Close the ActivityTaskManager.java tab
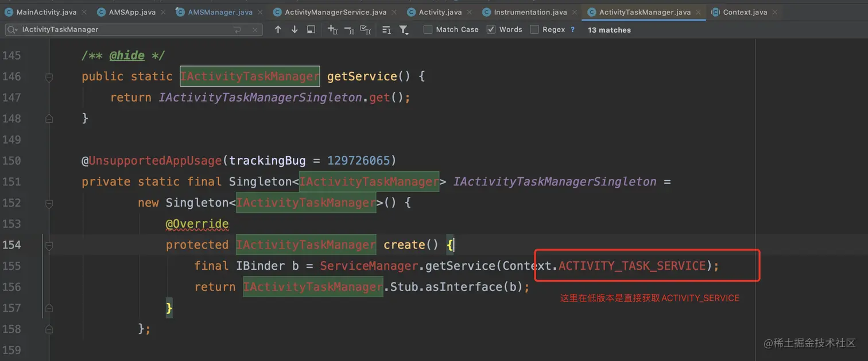This screenshot has width=868, height=361. pos(697,12)
